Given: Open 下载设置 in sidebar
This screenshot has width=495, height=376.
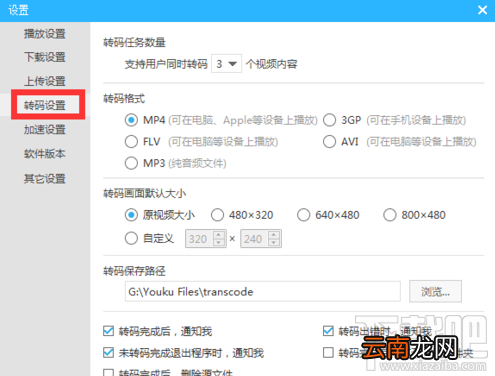Looking at the screenshot, I should pos(45,57).
